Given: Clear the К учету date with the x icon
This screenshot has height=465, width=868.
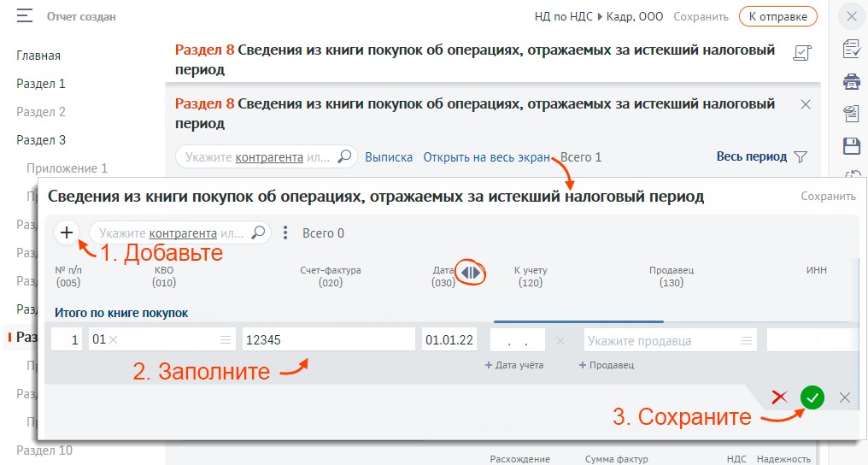Looking at the screenshot, I should coord(560,340).
